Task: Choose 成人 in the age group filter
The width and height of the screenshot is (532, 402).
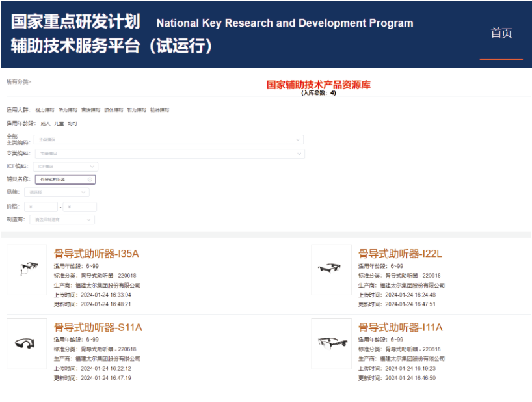Action: pyautogui.click(x=45, y=123)
